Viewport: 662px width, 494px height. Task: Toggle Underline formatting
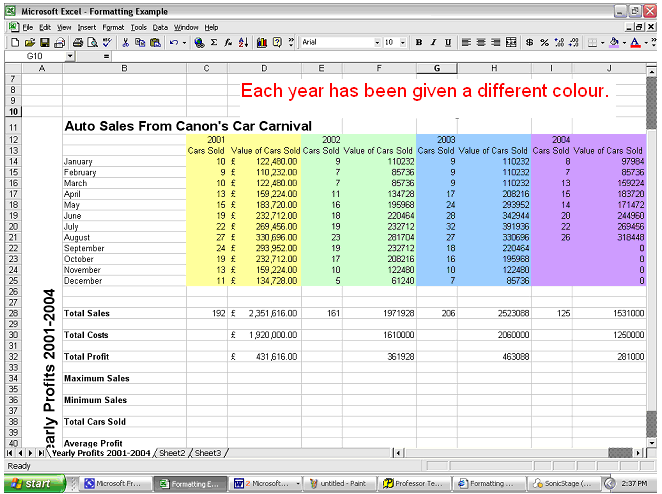tap(448, 43)
